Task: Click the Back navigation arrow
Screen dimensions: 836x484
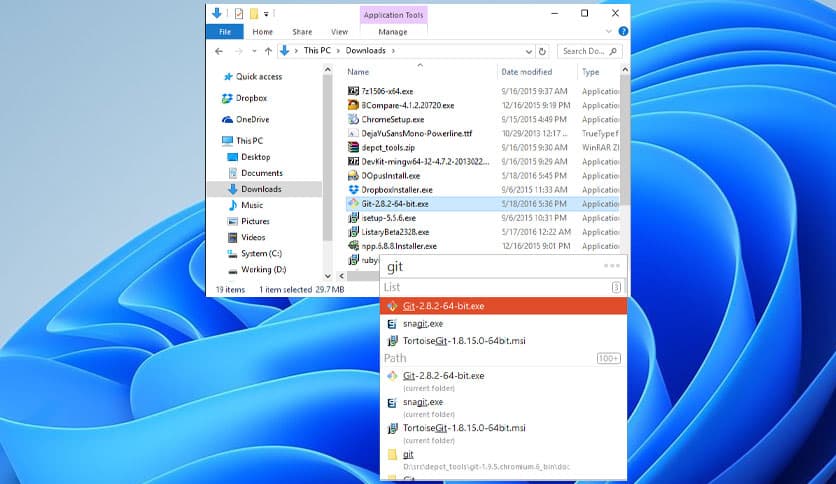Action: 219,51
